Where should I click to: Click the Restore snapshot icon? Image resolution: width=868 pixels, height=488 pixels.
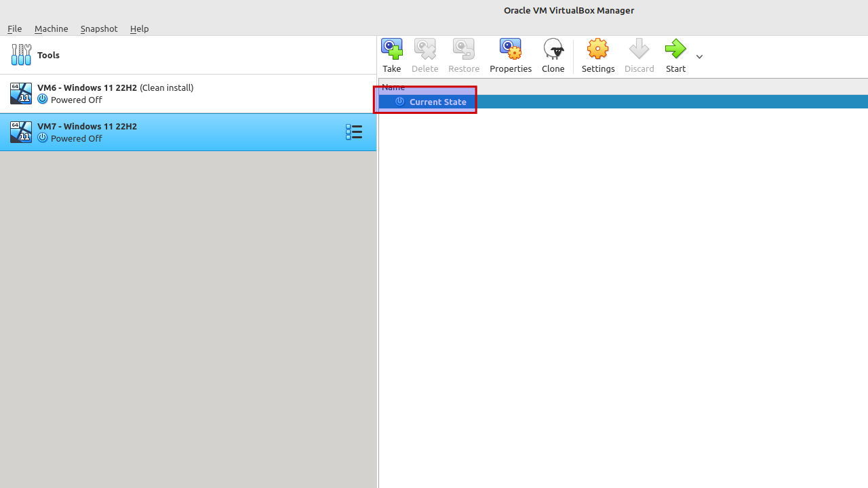click(x=464, y=49)
